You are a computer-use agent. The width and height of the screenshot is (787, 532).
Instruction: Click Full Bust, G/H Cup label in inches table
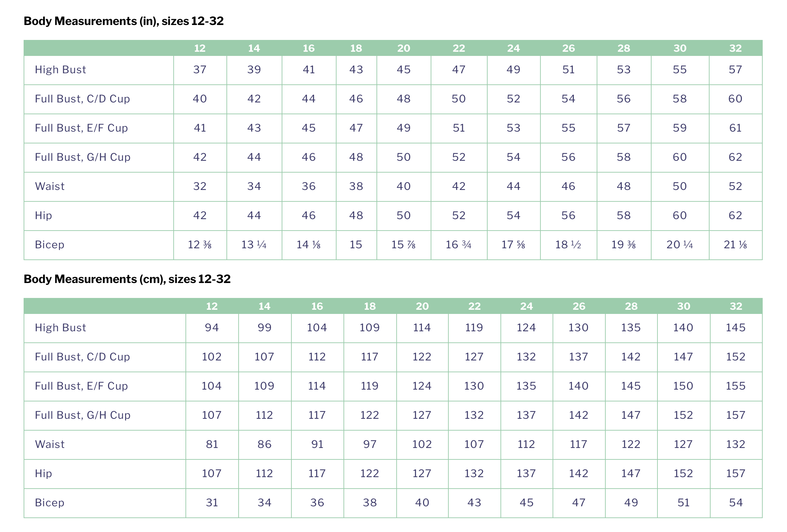[83, 157]
